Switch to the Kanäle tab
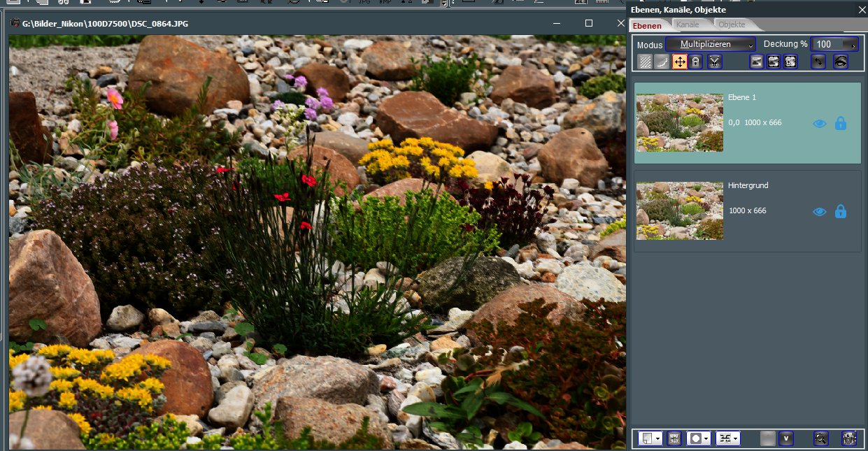 [687, 25]
